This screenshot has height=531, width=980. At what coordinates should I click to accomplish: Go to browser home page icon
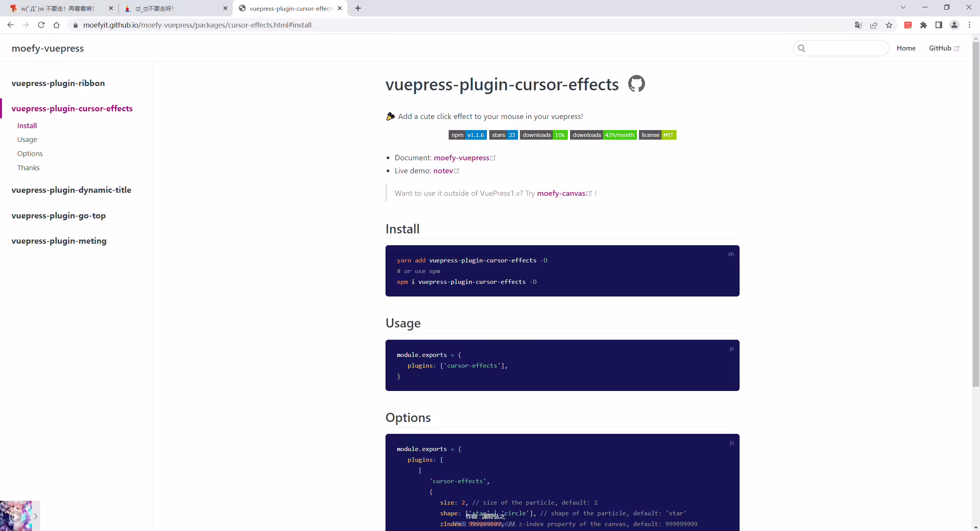57,25
